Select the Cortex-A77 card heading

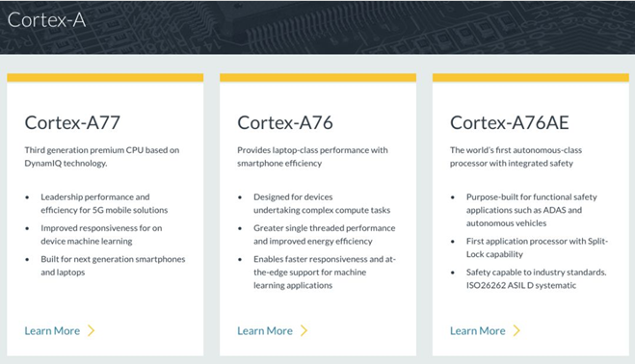pyautogui.click(x=72, y=122)
